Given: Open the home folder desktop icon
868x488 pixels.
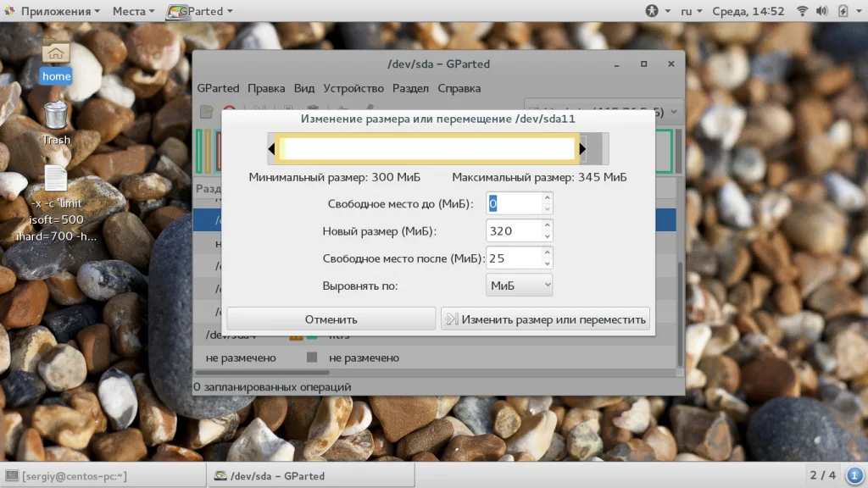Looking at the screenshot, I should (56, 61).
